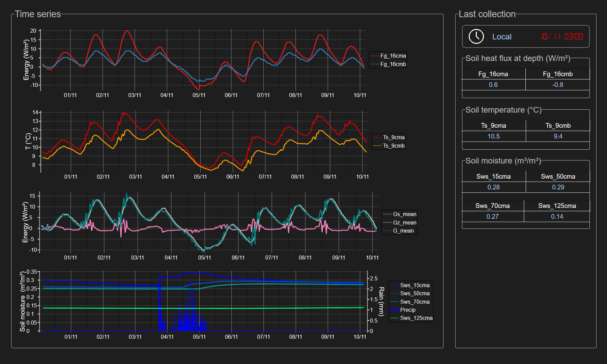
Task: Click the Ts_9cma value 10.5 cell
Action: pos(493,136)
